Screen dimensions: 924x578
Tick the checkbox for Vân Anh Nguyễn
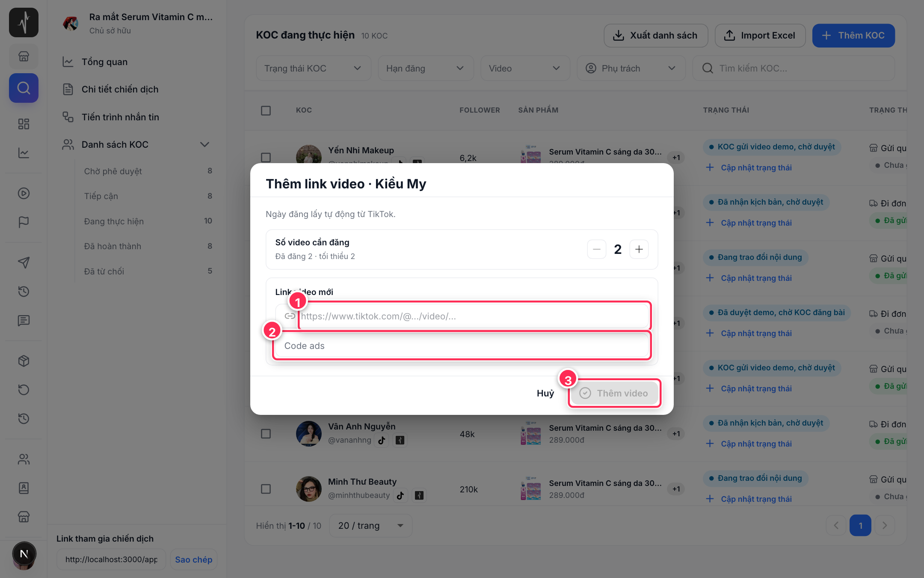[x=266, y=434]
